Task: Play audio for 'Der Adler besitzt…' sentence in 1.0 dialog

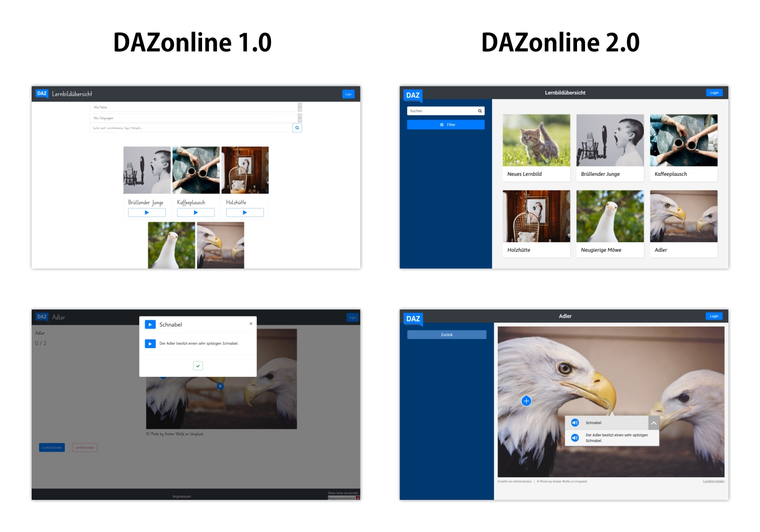Action: pyautogui.click(x=150, y=344)
